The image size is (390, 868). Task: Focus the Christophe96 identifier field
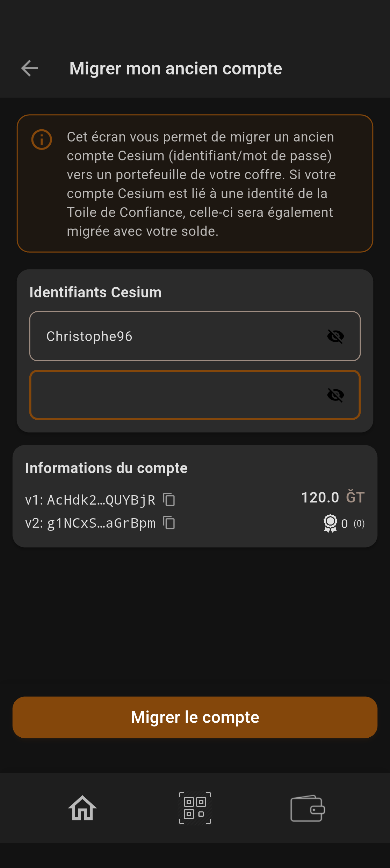(175, 336)
